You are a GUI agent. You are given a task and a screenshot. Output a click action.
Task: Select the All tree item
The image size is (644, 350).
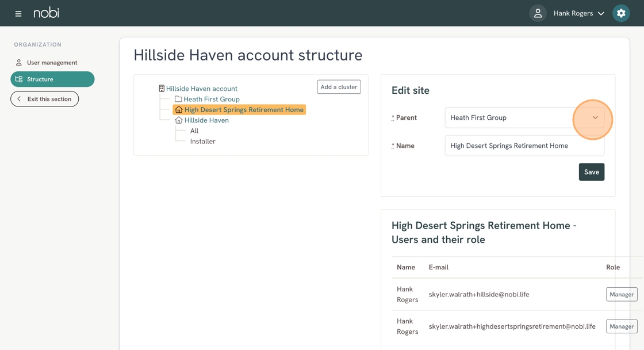(194, 131)
